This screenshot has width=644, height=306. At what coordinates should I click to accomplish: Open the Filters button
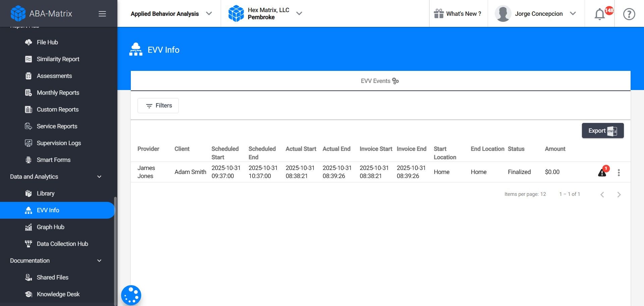[x=158, y=105]
